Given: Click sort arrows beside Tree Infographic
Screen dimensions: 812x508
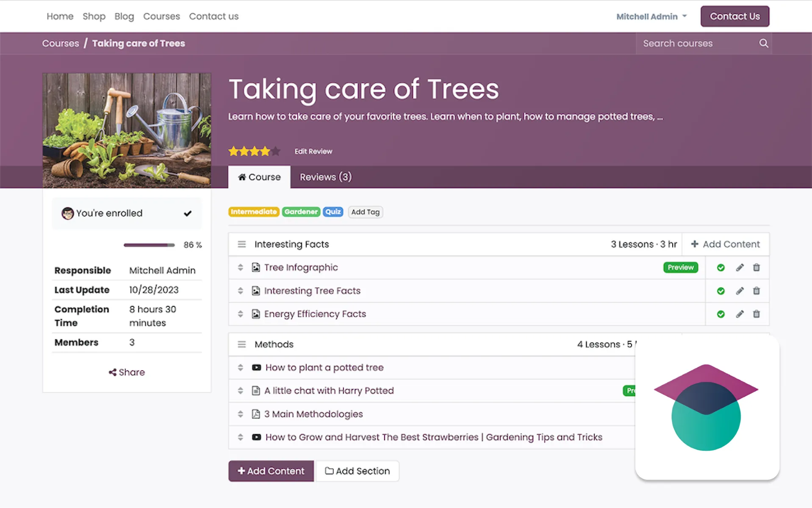Looking at the screenshot, I should click(x=240, y=267).
